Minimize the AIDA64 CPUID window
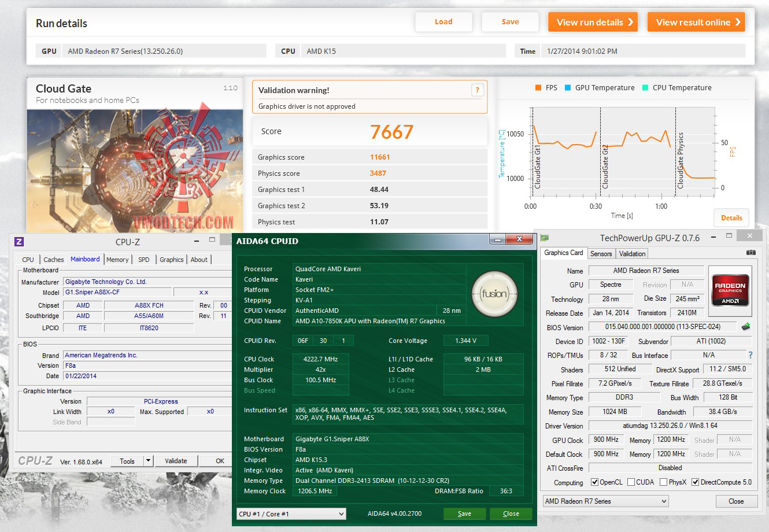Viewport: 769px width, 532px height. tap(497, 239)
